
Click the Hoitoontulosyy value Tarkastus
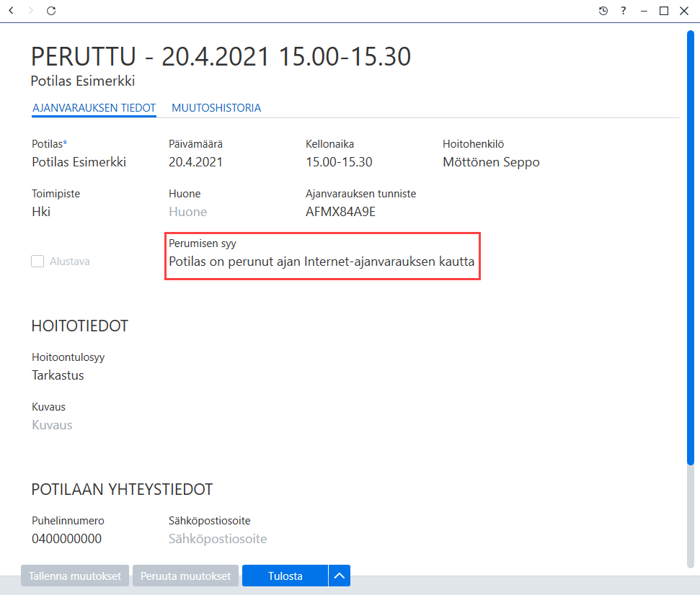click(x=58, y=375)
